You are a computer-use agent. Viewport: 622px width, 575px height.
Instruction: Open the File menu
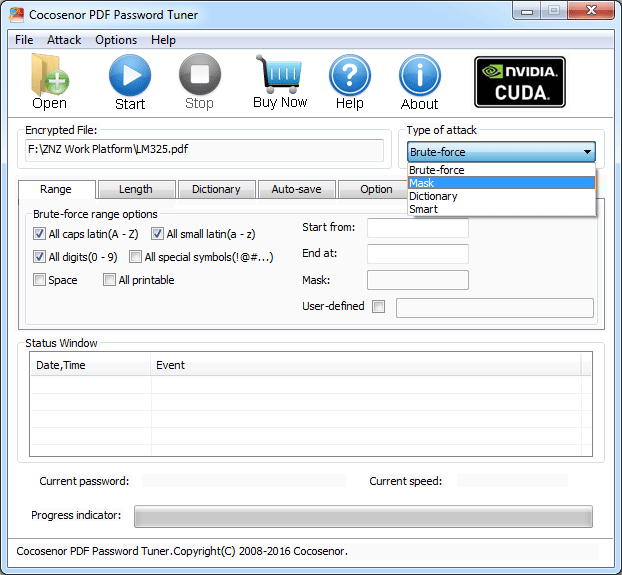(x=24, y=40)
